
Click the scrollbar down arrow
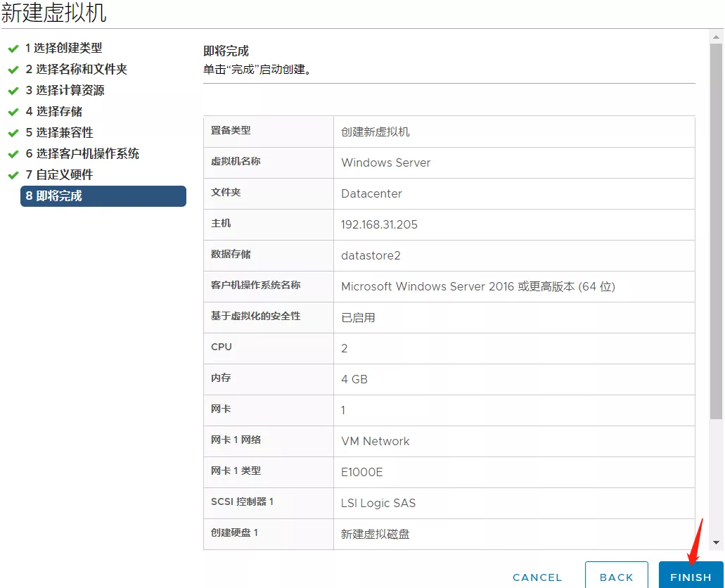click(716, 542)
